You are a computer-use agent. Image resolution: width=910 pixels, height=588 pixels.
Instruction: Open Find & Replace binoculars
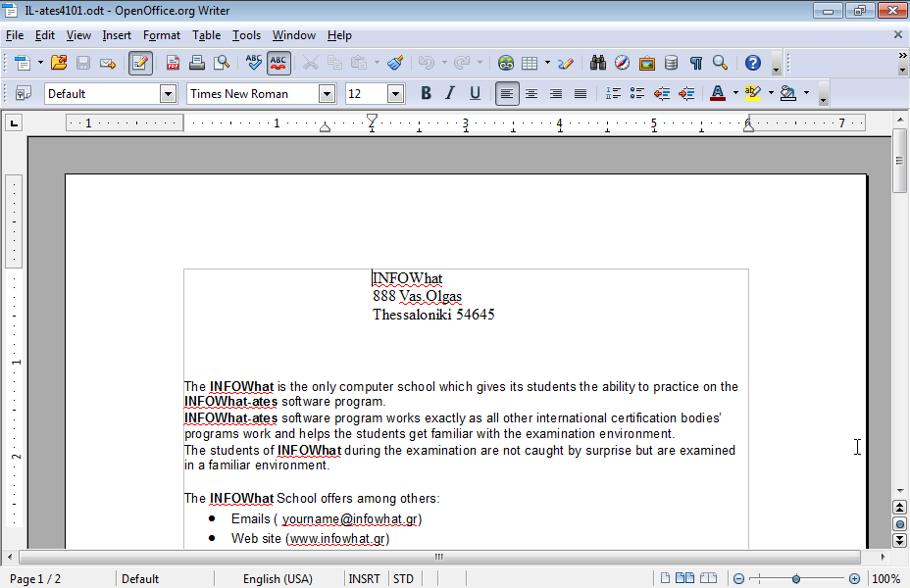click(x=598, y=63)
